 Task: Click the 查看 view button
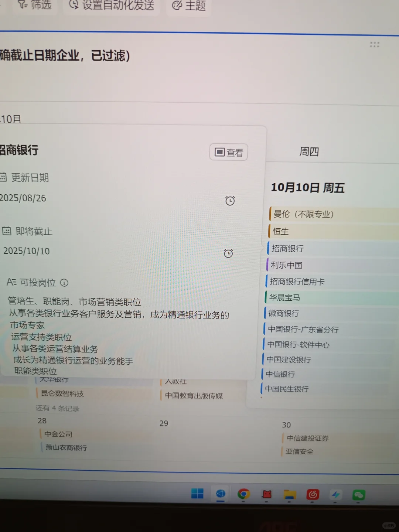tap(229, 152)
